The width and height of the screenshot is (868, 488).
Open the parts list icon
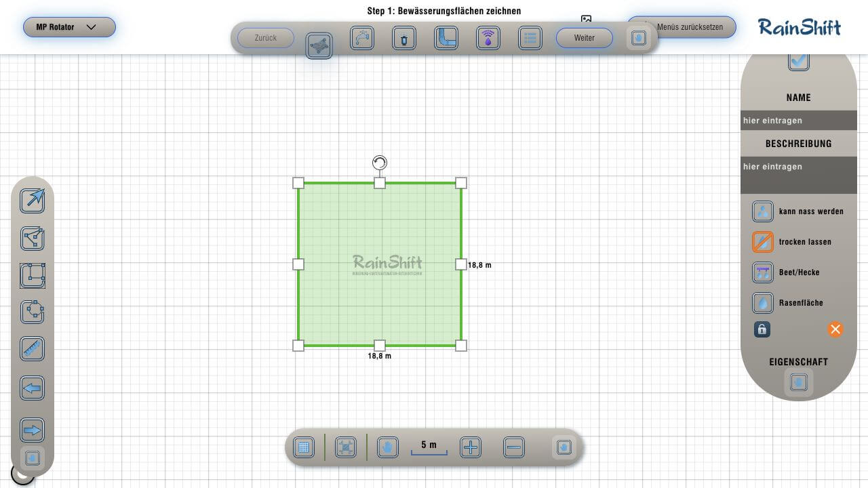click(530, 39)
